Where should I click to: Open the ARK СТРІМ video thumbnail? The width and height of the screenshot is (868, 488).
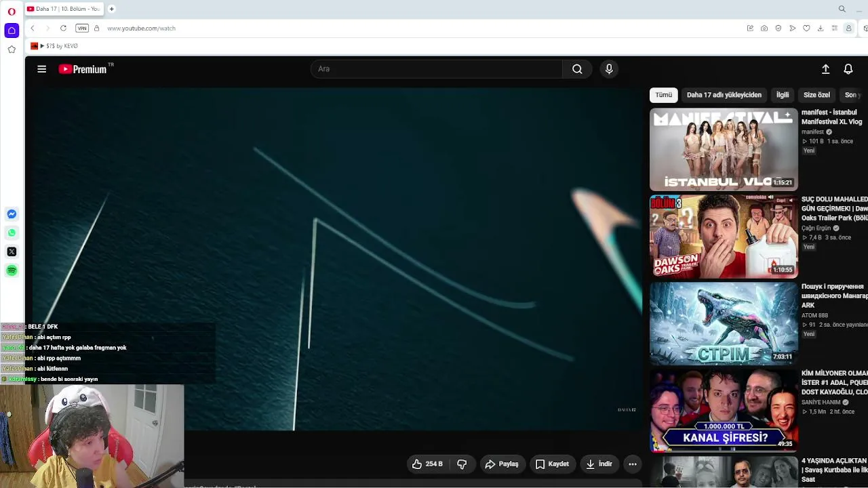724,324
